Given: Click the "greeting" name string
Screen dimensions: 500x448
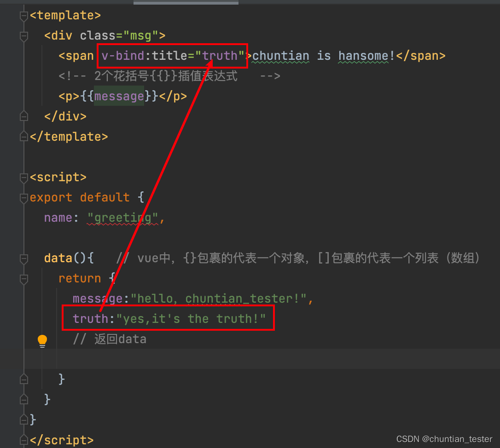Looking at the screenshot, I should pyautogui.click(x=122, y=218).
